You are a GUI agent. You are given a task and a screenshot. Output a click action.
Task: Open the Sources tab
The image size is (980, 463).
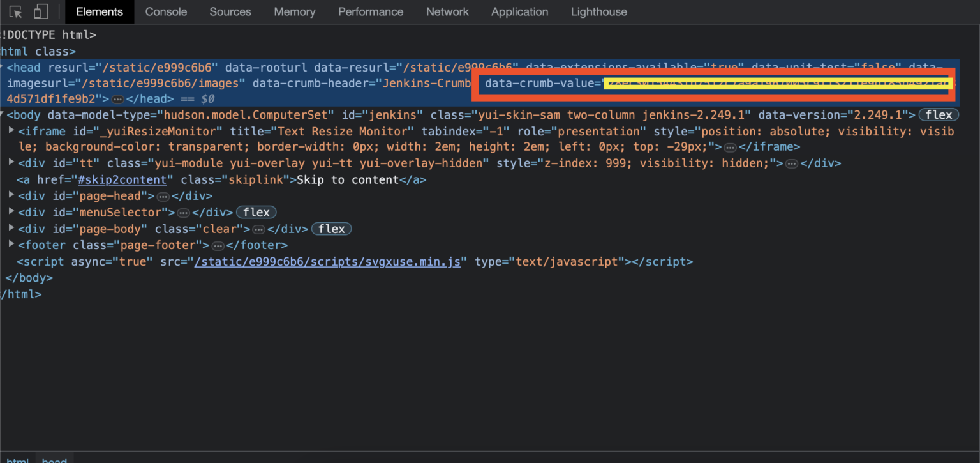click(230, 12)
